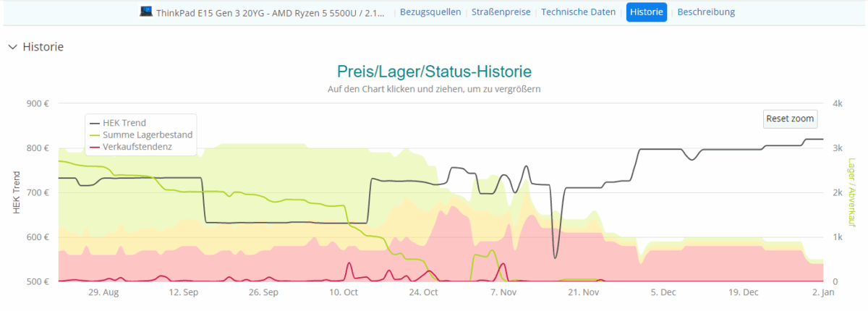Switch to the Straßenpreise tab

pos(501,12)
